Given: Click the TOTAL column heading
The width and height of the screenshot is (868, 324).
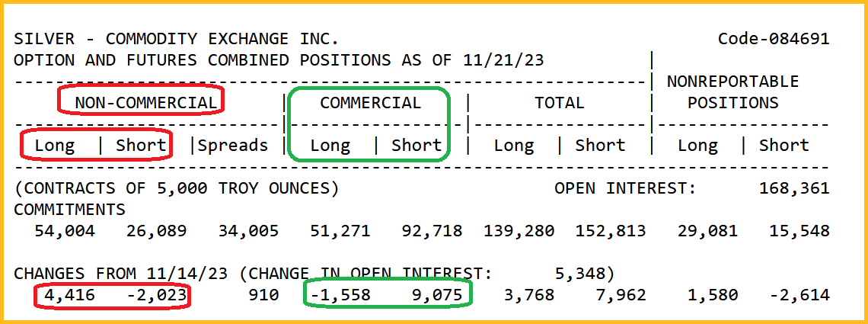Looking at the screenshot, I should [x=559, y=103].
